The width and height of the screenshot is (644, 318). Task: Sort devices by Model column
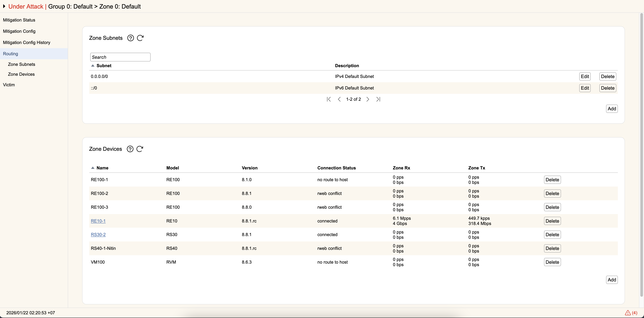click(173, 168)
